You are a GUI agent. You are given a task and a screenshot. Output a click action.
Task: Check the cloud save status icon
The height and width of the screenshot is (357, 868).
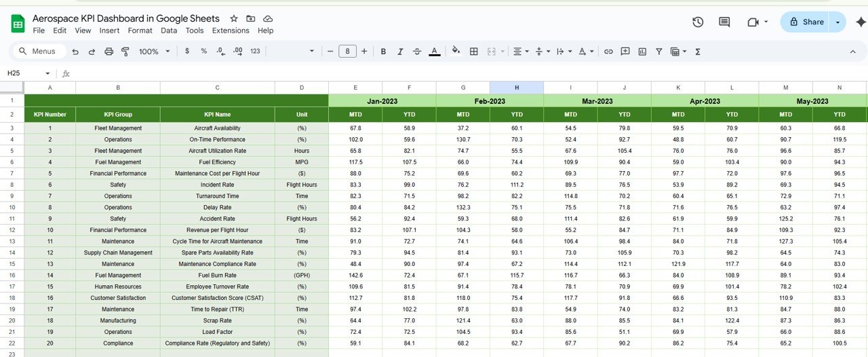[268, 18]
